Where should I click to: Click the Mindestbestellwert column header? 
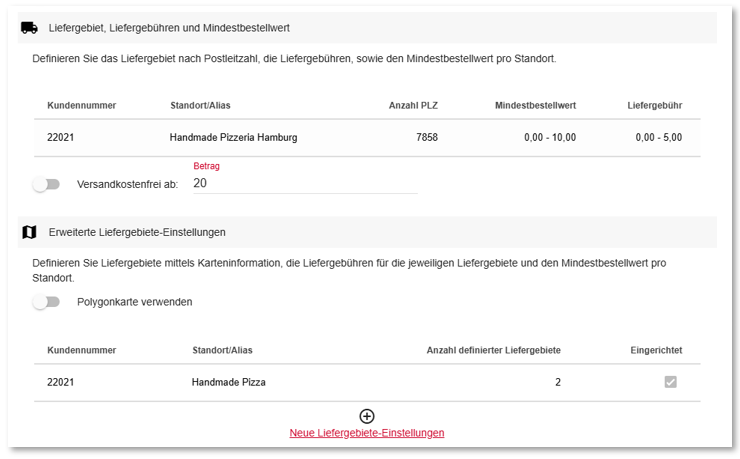535,106
